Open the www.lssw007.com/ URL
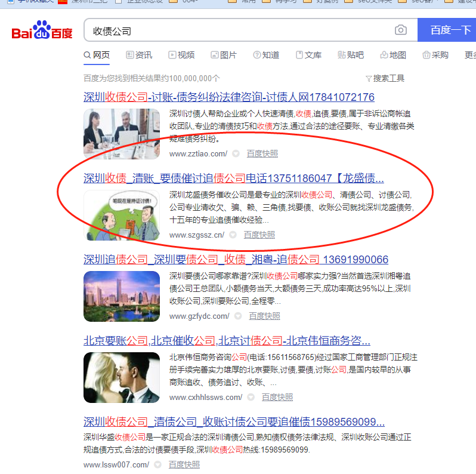The height and width of the screenshot is (474, 476). point(116,465)
